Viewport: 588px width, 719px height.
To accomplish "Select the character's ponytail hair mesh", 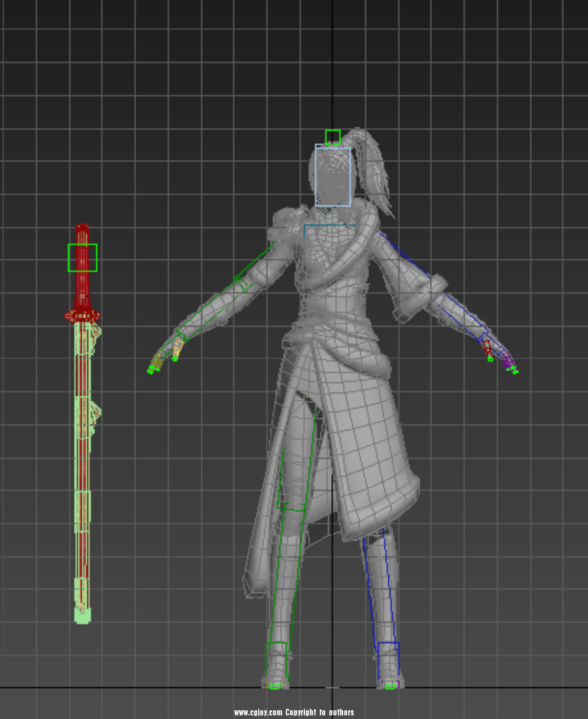I will coord(373,169).
